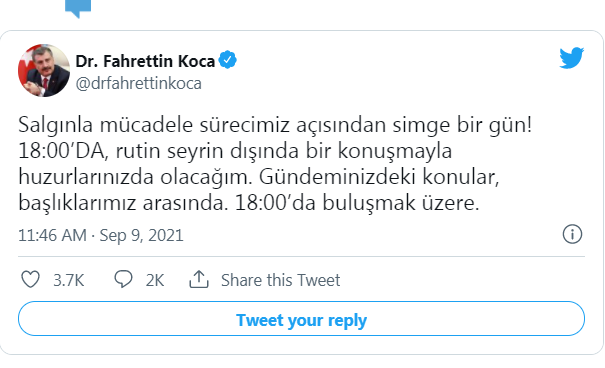Click the Twitter bird logo
Viewport: 605px width, 368px height.
point(571,58)
